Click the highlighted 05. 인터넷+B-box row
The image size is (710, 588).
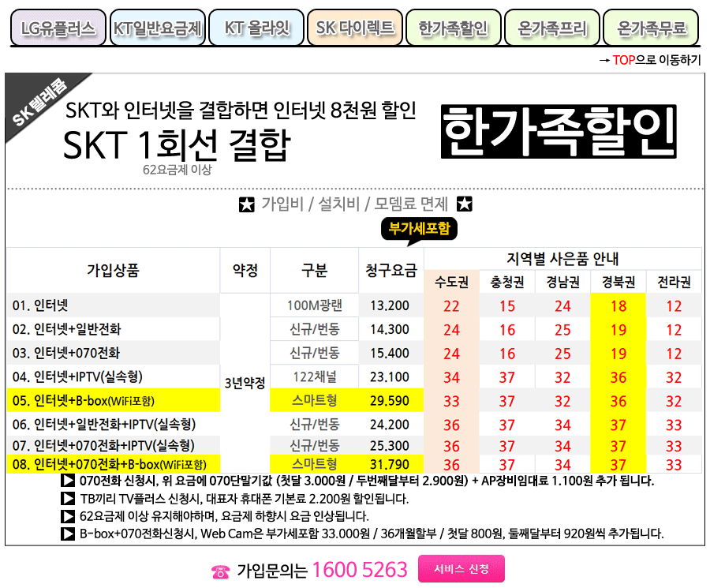click(x=113, y=401)
